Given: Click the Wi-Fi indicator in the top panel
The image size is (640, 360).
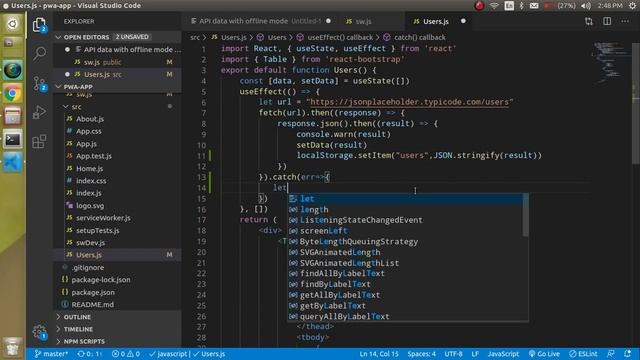Looking at the screenshot, I should tap(494, 6).
